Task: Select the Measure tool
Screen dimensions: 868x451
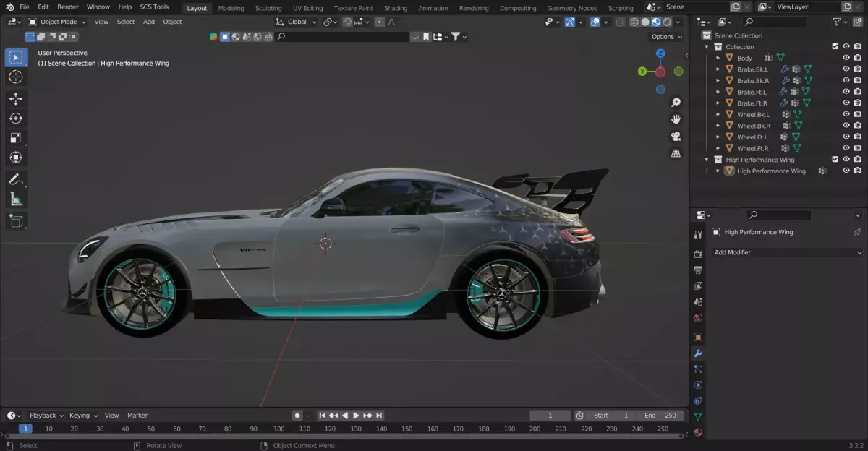Action: [16, 199]
